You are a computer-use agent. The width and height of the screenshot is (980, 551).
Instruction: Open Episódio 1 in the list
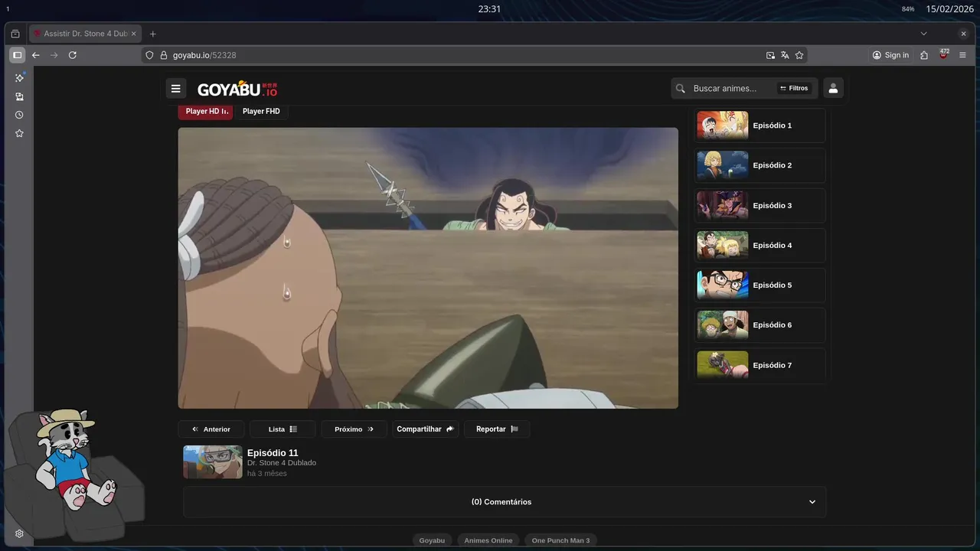click(760, 126)
